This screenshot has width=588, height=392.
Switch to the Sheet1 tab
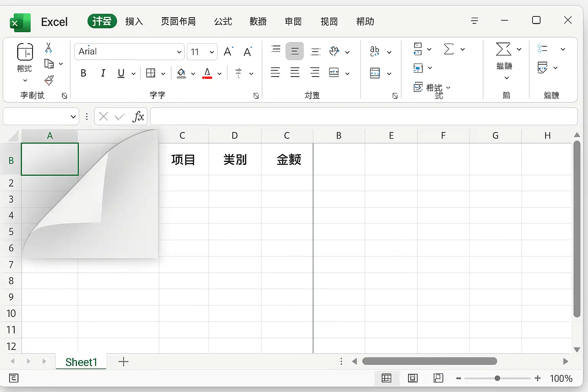pyautogui.click(x=81, y=362)
